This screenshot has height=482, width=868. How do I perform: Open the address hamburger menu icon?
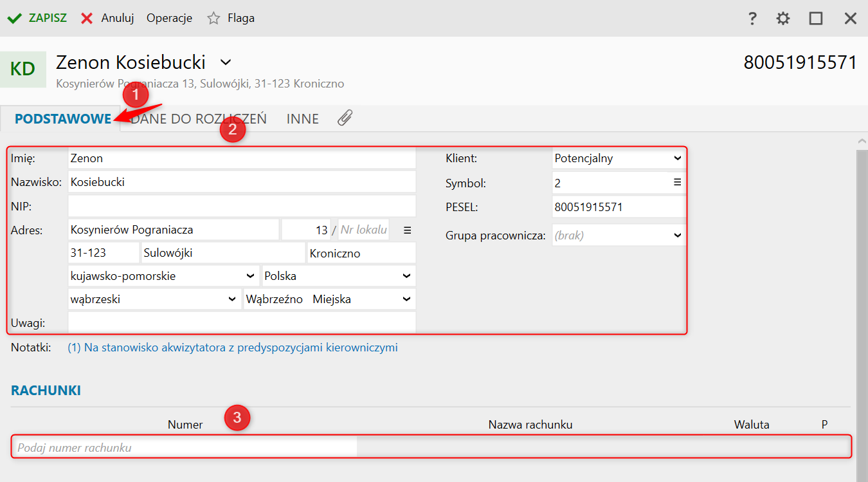406,230
